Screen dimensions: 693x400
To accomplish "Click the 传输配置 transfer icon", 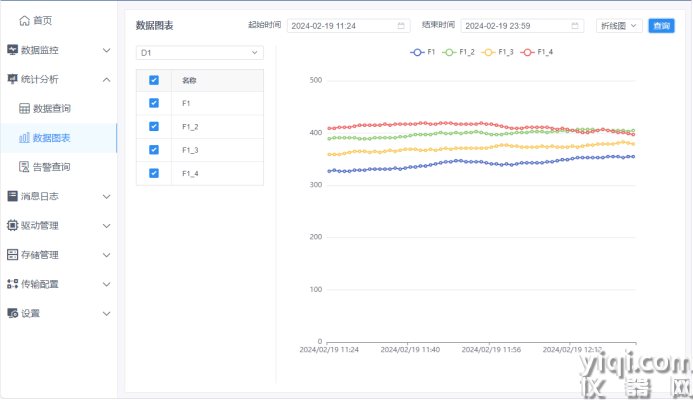I will [12, 284].
